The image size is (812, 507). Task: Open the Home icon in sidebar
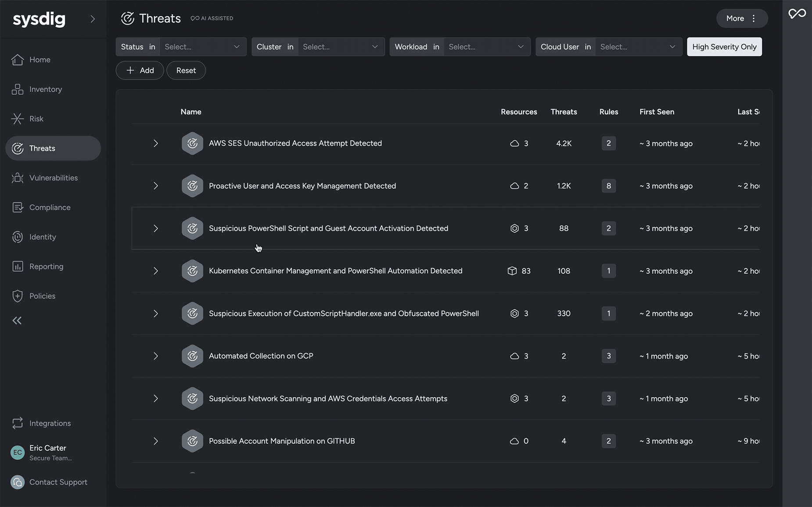point(18,60)
